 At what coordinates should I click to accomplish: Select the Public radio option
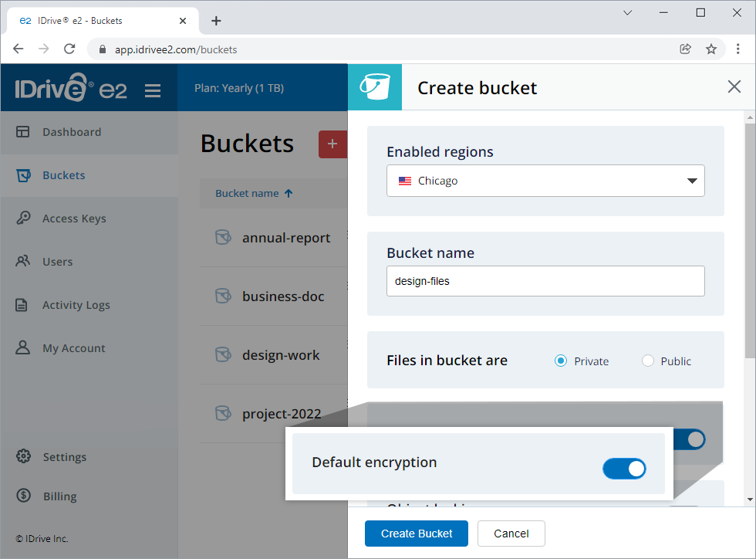click(x=647, y=361)
